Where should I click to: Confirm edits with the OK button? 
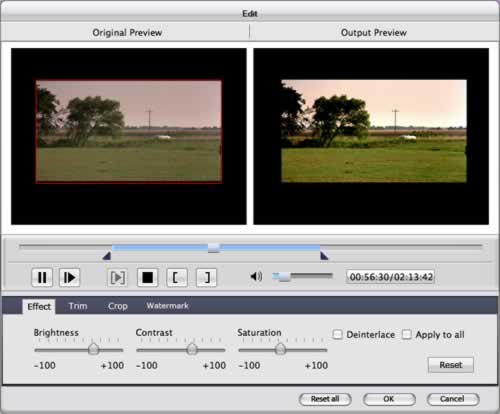(389, 399)
